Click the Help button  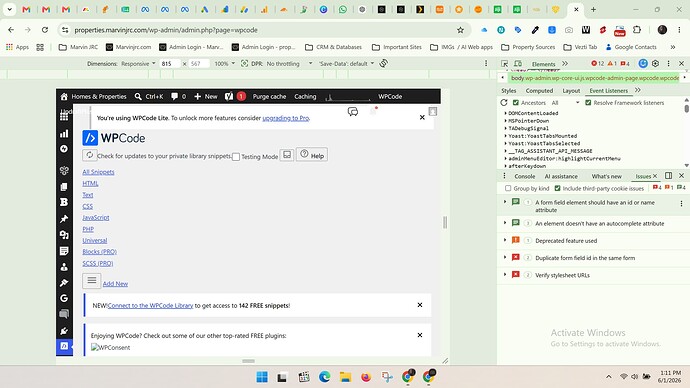tap(312, 155)
